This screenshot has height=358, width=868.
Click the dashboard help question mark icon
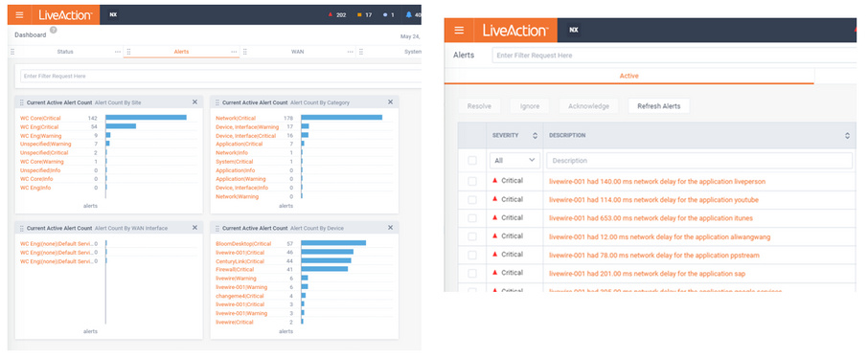(53, 30)
